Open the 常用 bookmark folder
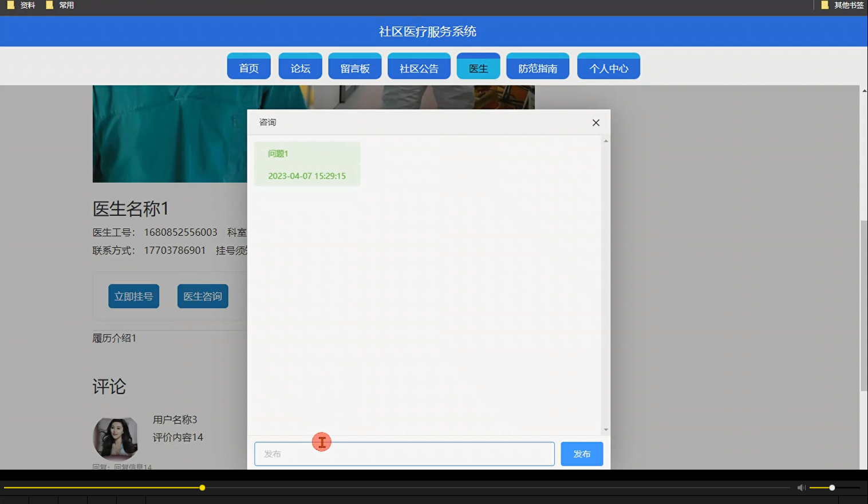 (60, 5)
